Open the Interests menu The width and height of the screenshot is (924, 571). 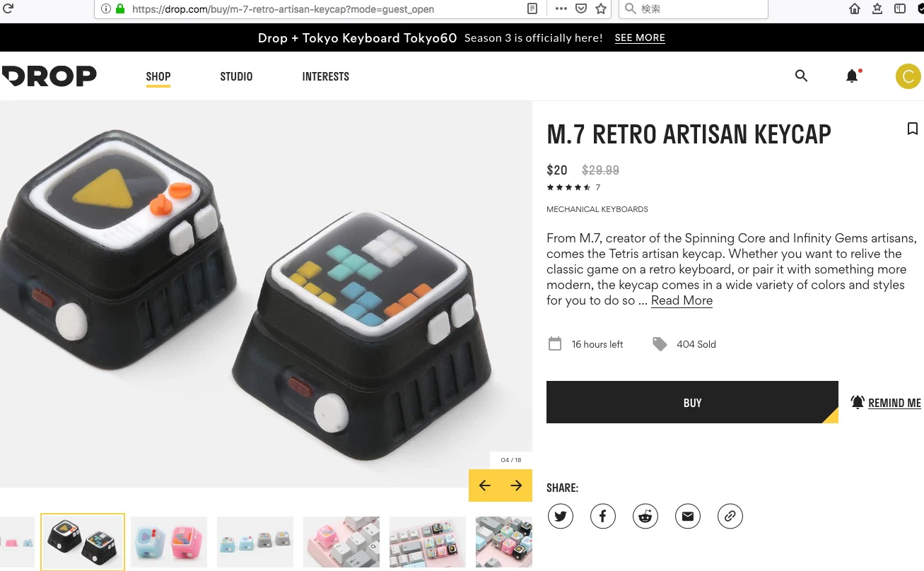click(x=325, y=76)
